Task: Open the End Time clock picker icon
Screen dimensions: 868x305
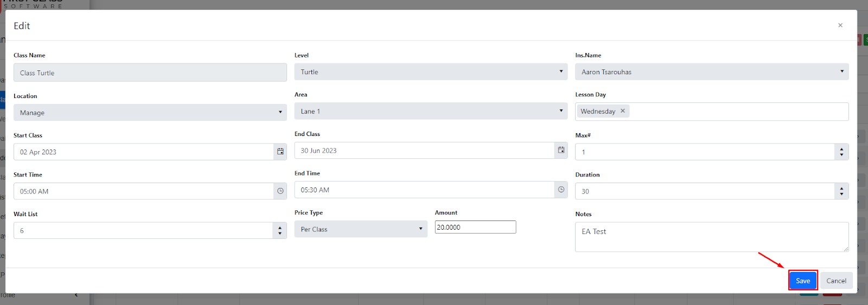Action: 561,190
